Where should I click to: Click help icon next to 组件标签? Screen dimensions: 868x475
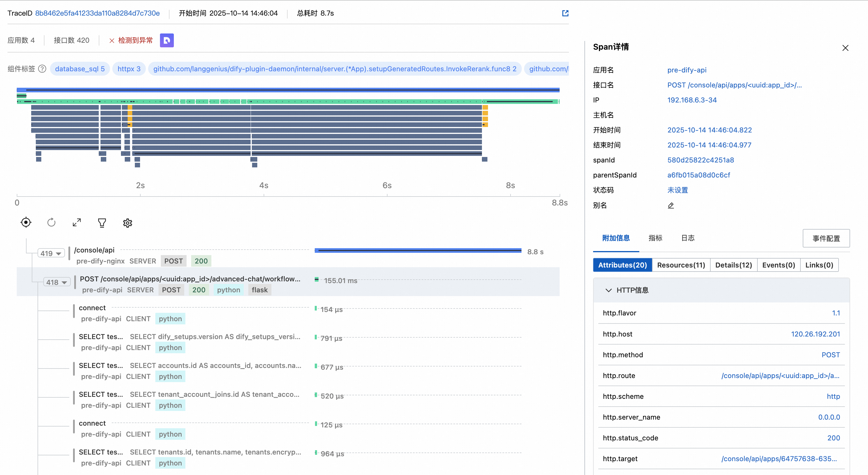click(x=42, y=69)
